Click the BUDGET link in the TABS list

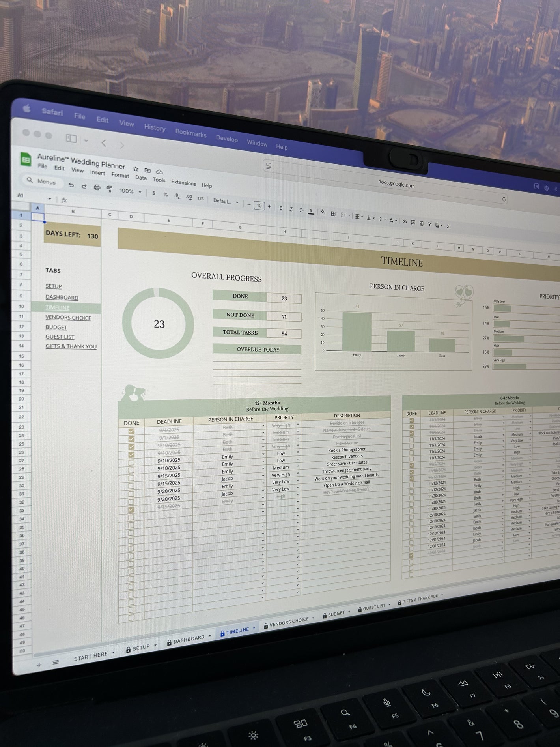coord(56,327)
